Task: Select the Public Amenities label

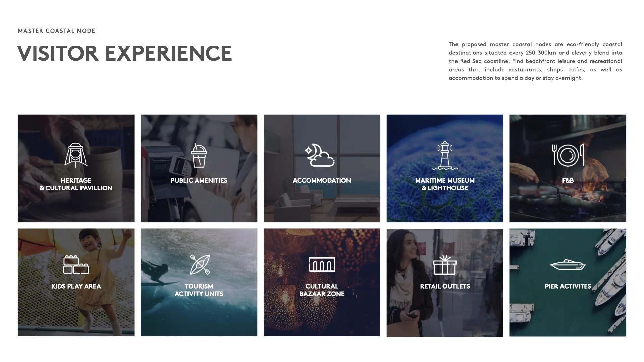Action: [199, 180]
